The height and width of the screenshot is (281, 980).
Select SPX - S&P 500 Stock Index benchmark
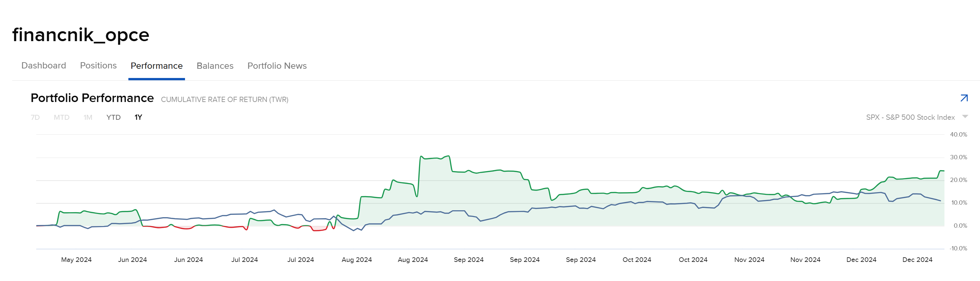click(910, 117)
